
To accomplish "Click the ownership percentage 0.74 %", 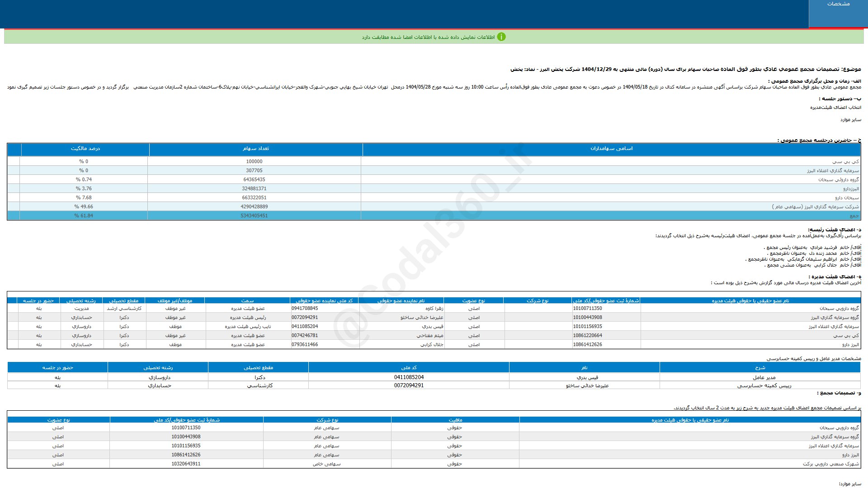I will click(84, 179).
